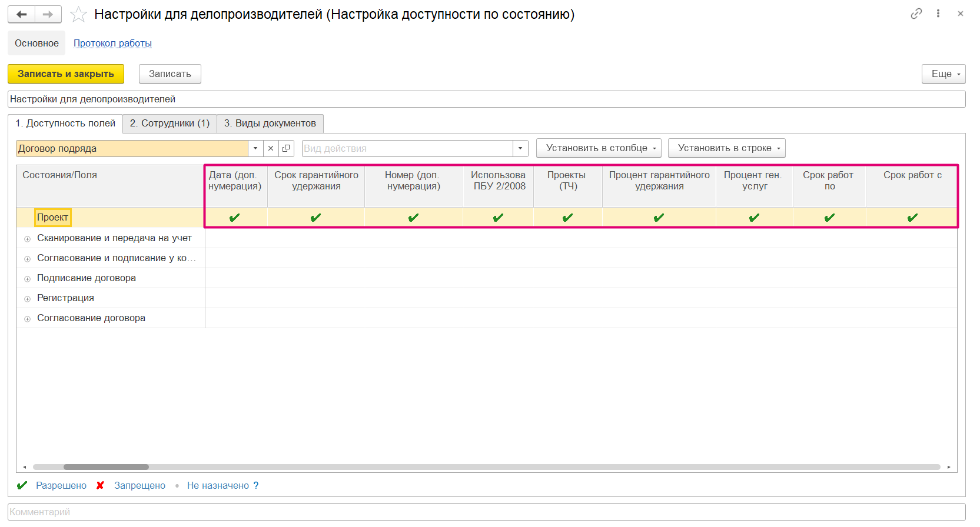Open the Договор подряда item via open icon
The image size is (980, 527).
tap(286, 148)
